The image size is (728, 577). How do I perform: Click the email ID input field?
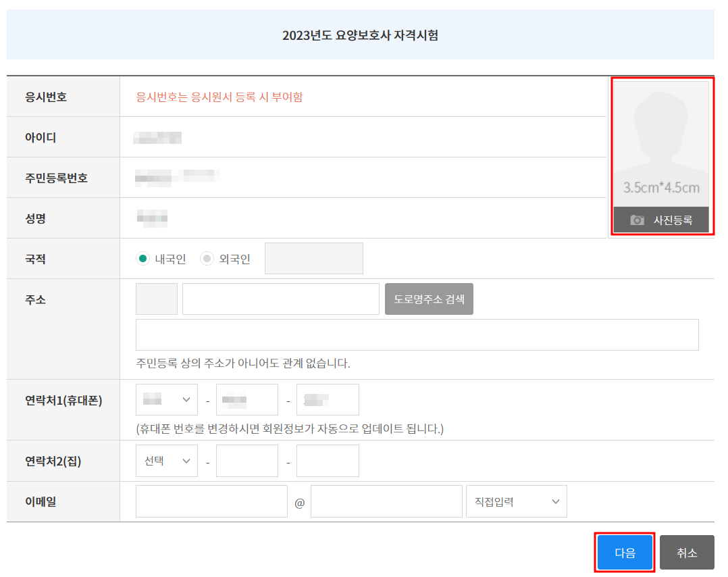(211, 501)
